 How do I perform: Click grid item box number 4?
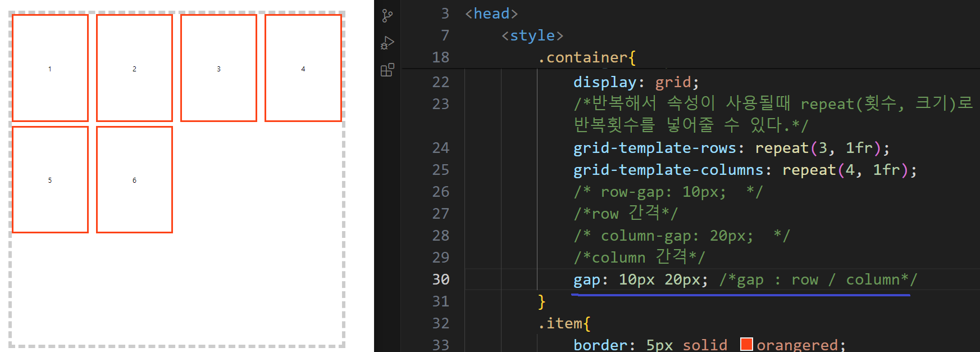(303, 68)
